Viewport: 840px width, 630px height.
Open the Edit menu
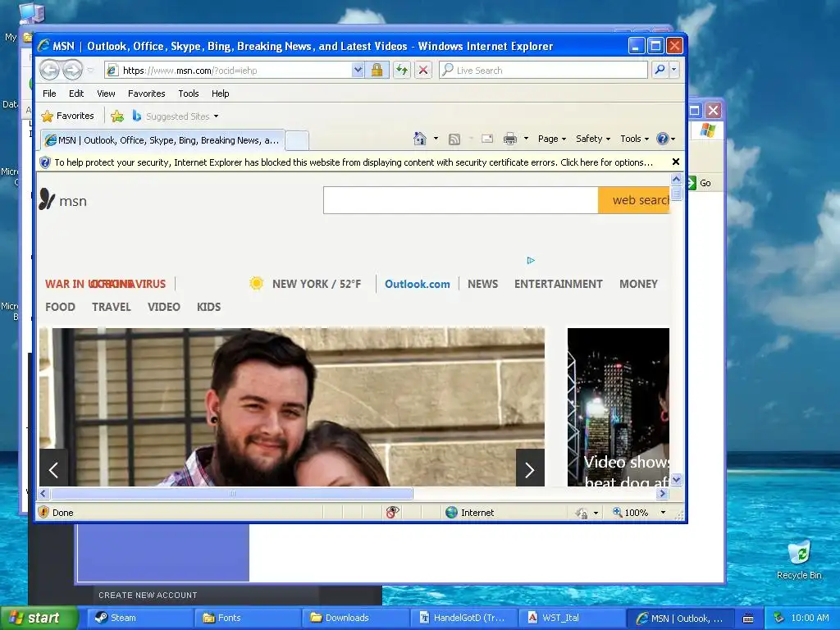coord(76,94)
